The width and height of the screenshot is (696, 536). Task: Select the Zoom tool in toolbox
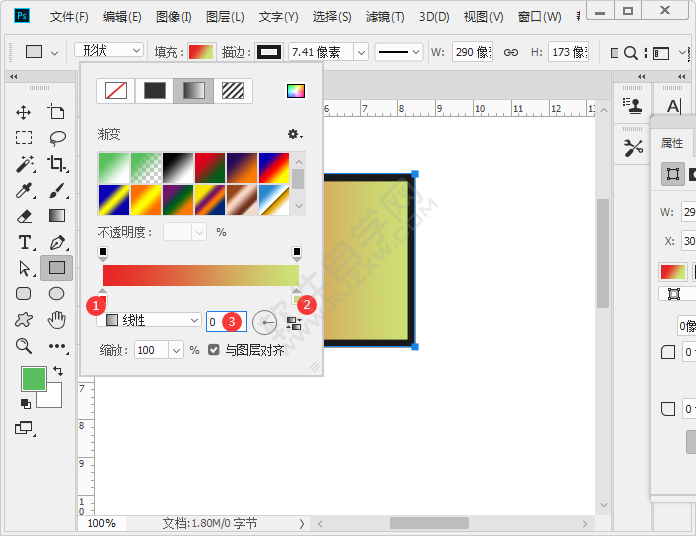tap(24, 346)
